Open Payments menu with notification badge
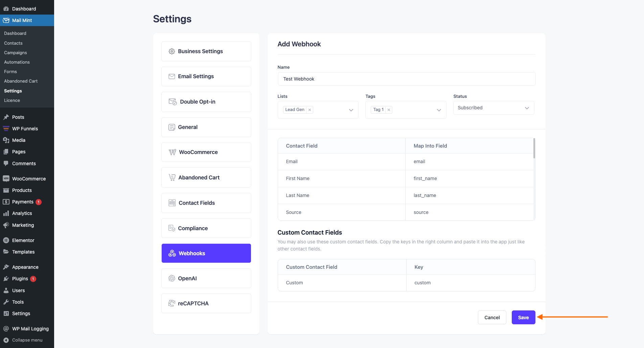The image size is (644, 348). (x=27, y=202)
